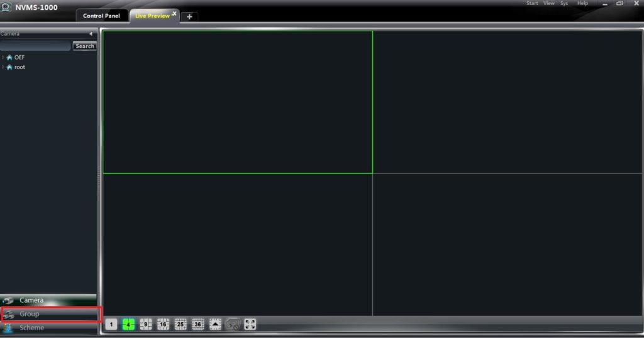Viewport: 644px width, 338px height.
Task: Select the 9-window split layout
Action: click(146, 324)
